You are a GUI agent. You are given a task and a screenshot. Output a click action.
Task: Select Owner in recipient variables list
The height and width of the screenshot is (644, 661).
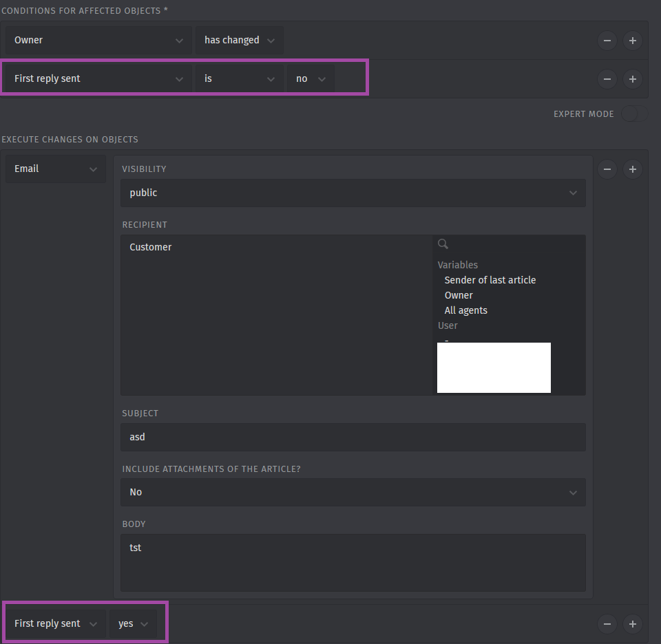[x=459, y=295]
